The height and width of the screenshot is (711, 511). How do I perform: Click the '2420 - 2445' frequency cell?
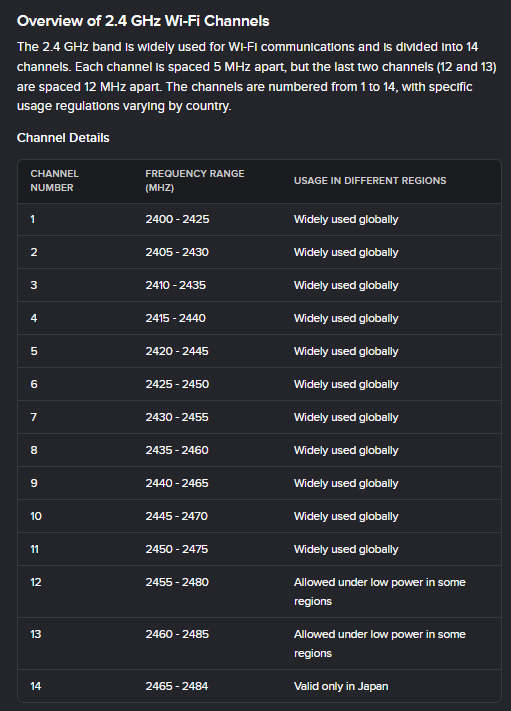(x=177, y=351)
